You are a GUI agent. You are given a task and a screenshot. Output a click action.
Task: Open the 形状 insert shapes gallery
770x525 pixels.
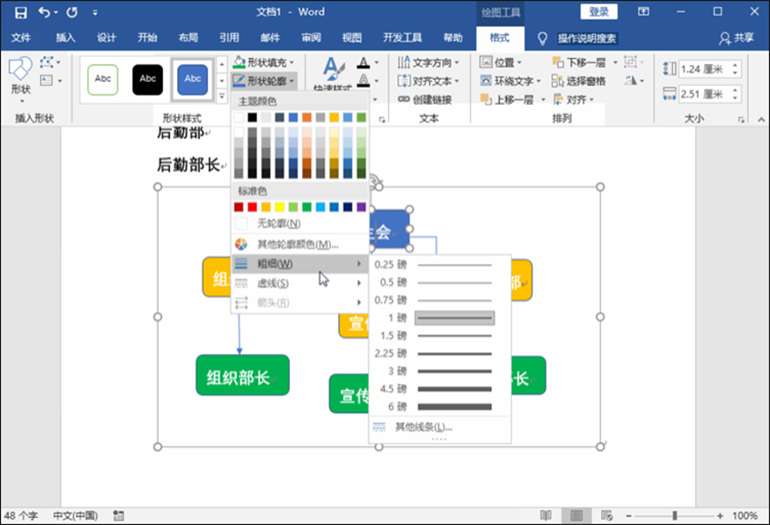click(21, 80)
